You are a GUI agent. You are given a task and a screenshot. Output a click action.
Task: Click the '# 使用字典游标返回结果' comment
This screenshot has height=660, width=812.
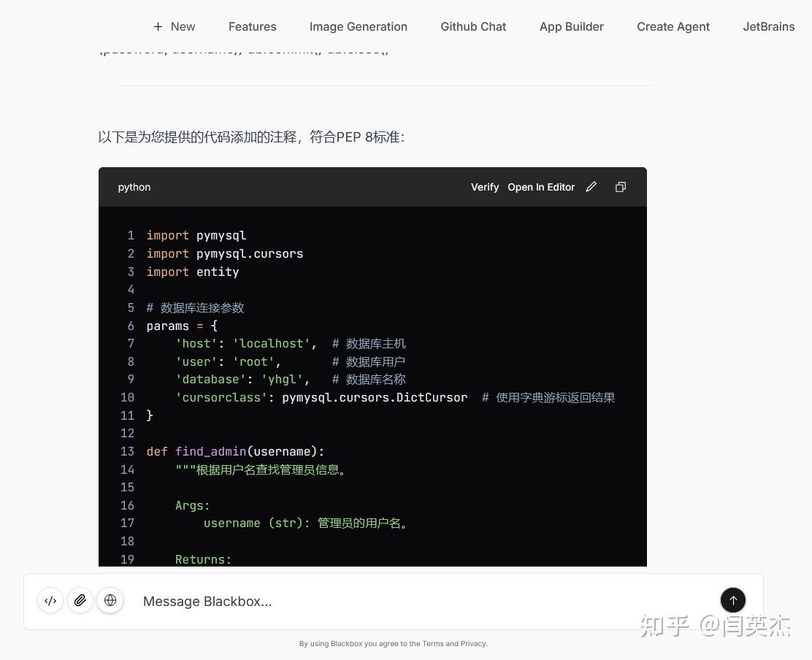[548, 398]
